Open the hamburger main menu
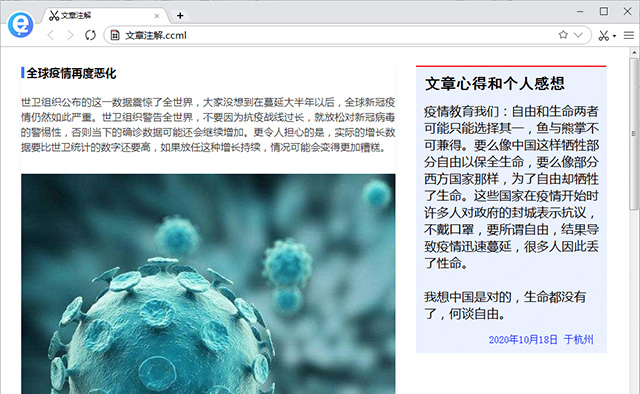The width and height of the screenshot is (640, 394). pyautogui.click(x=629, y=36)
